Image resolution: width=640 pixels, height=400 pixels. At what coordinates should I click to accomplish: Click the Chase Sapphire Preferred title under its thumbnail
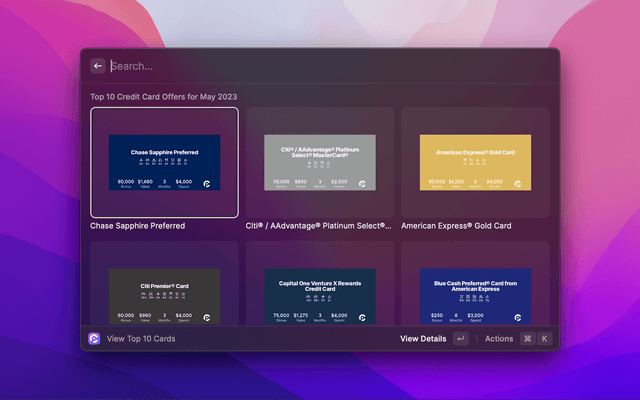[x=137, y=226]
